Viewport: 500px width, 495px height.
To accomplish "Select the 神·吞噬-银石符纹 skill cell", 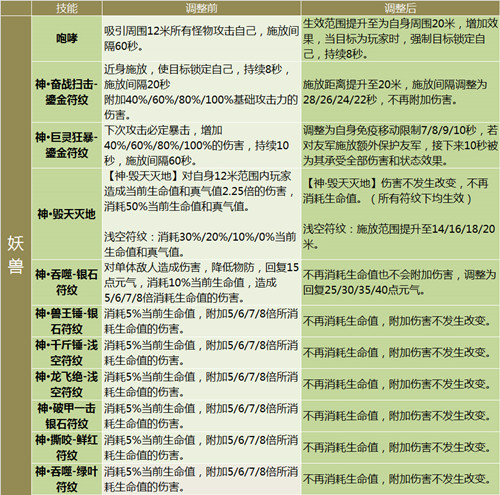I will click(67, 282).
